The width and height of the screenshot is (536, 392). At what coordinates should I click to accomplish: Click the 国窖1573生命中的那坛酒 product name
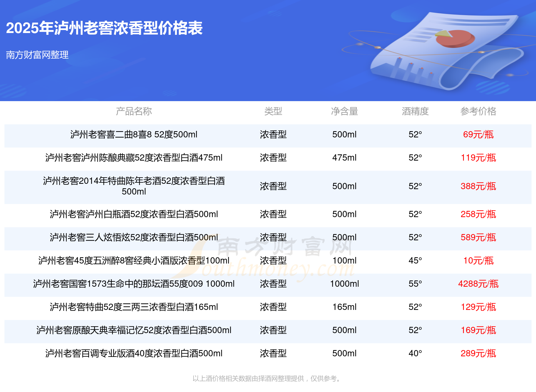coord(134,284)
